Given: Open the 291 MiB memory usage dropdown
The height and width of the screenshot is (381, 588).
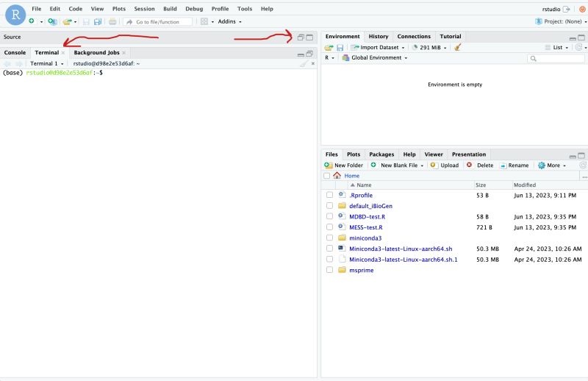Looking at the screenshot, I should coord(429,47).
